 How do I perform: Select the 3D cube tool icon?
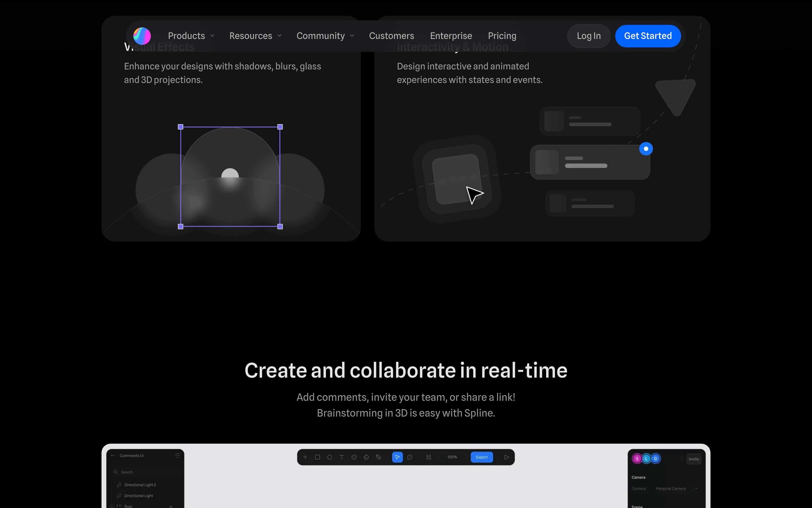[x=354, y=457]
